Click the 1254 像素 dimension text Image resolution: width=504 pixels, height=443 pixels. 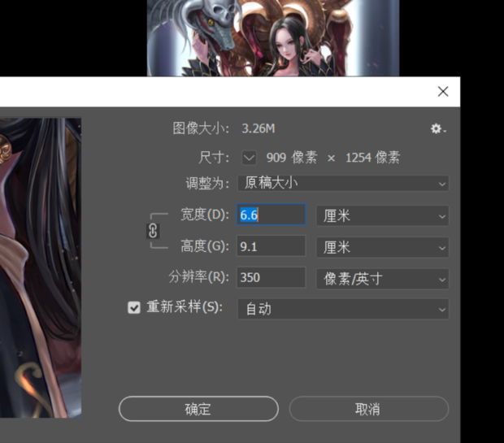[x=372, y=158]
